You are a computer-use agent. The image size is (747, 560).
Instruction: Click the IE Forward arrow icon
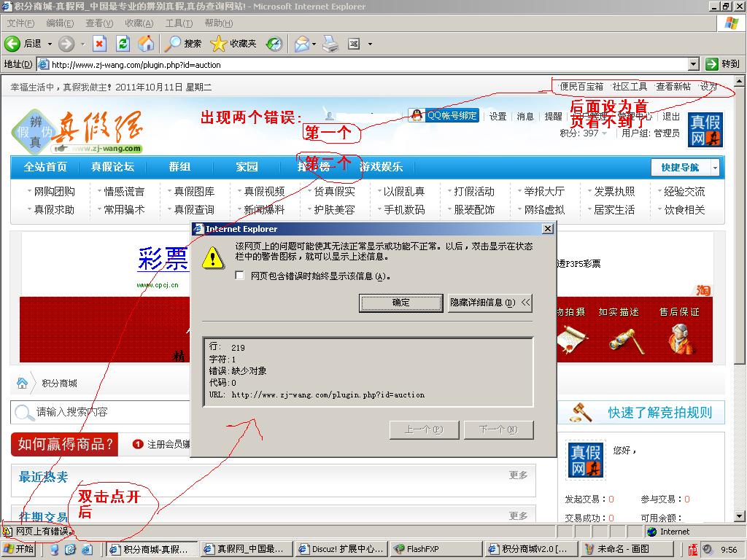pyautogui.click(x=66, y=44)
